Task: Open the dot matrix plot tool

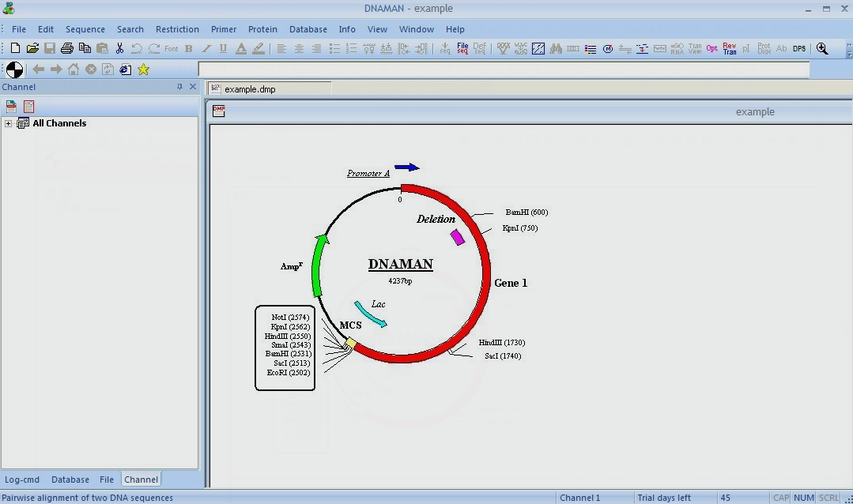Action: pyautogui.click(x=538, y=48)
